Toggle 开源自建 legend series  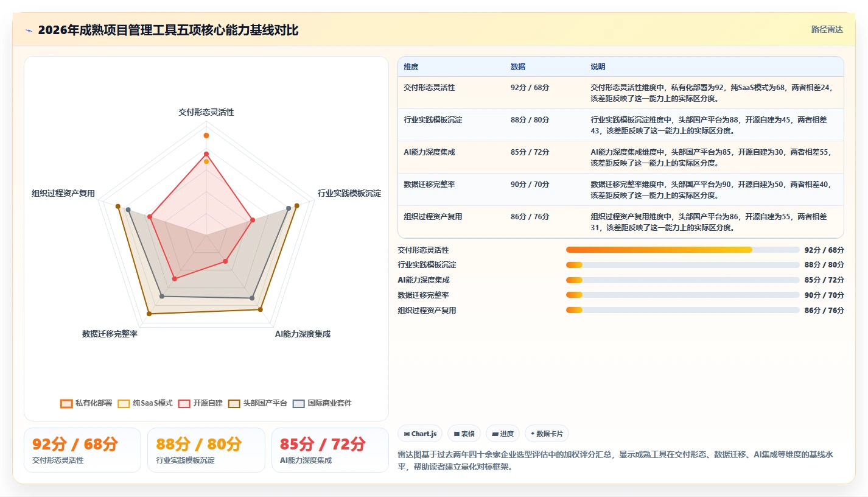pyautogui.click(x=201, y=403)
